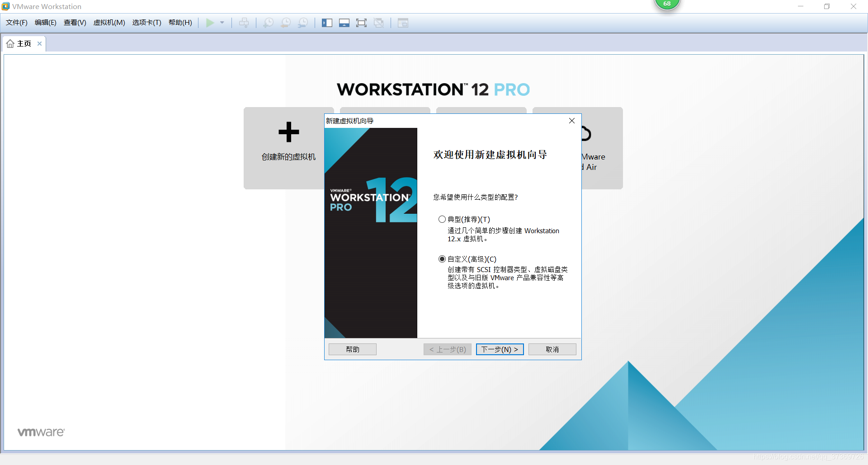Click the Workstation 12 Pro banner in wizard
The height and width of the screenshot is (465, 868).
[x=371, y=233]
